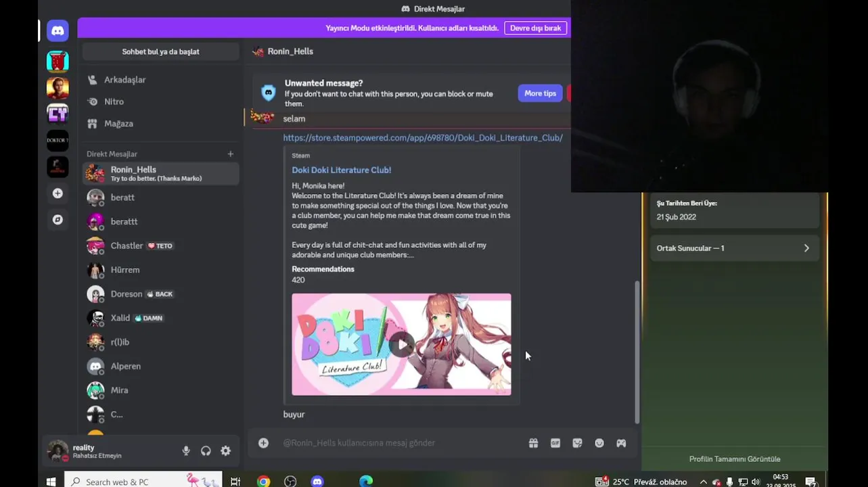Add a server with the plus icon

click(x=58, y=193)
